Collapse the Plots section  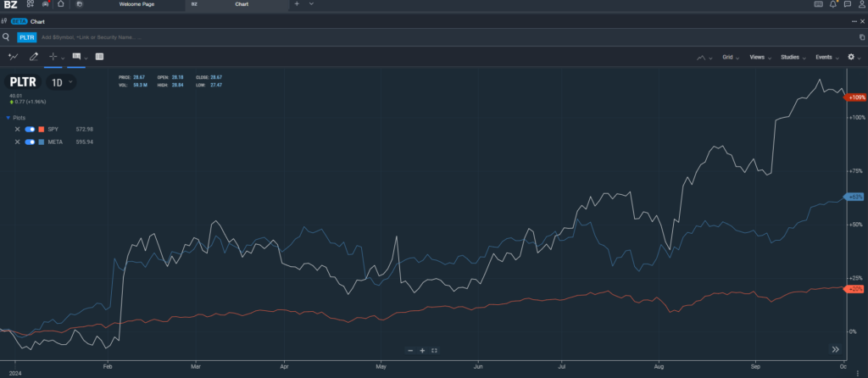pyautogui.click(x=8, y=117)
